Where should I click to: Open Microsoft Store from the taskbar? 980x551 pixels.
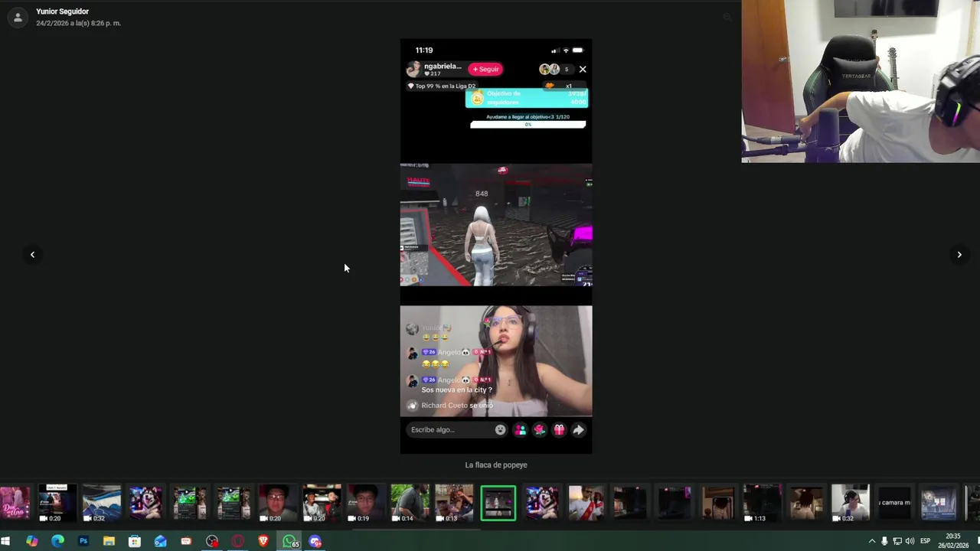[134, 541]
